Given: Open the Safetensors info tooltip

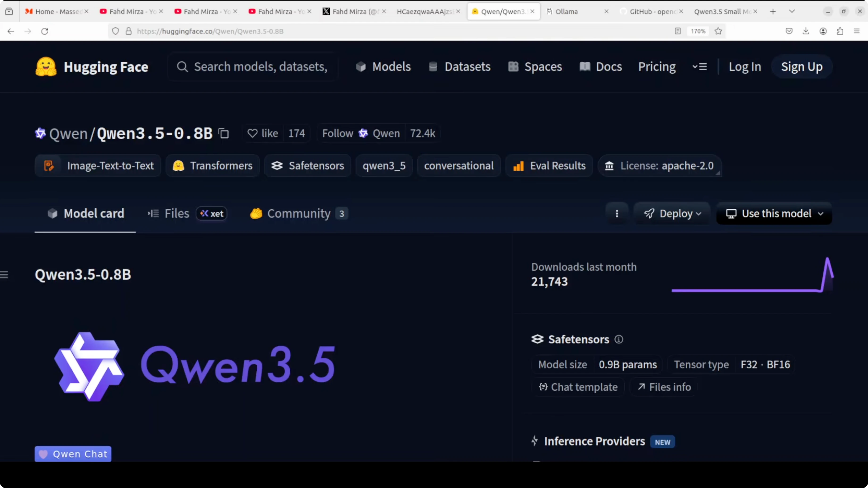Looking at the screenshot, I should click(619, 339).
